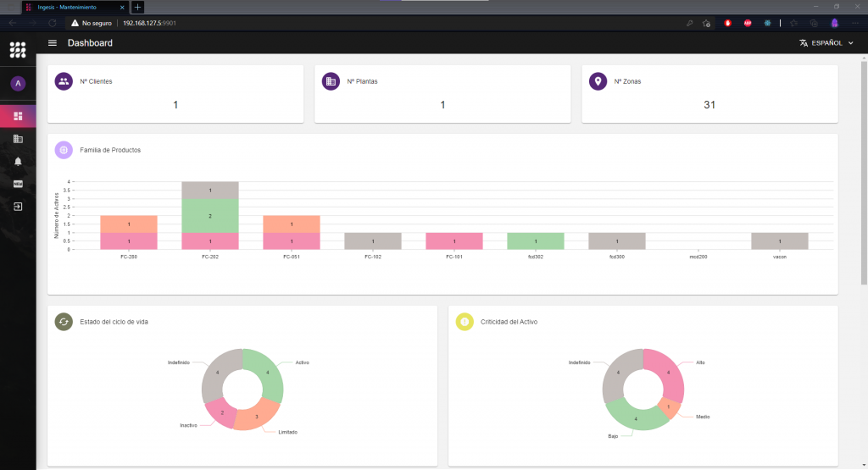The image size is (868, 470).
Task: Click the Ingesis logo in the sidebar
Action: click(18, 50)
